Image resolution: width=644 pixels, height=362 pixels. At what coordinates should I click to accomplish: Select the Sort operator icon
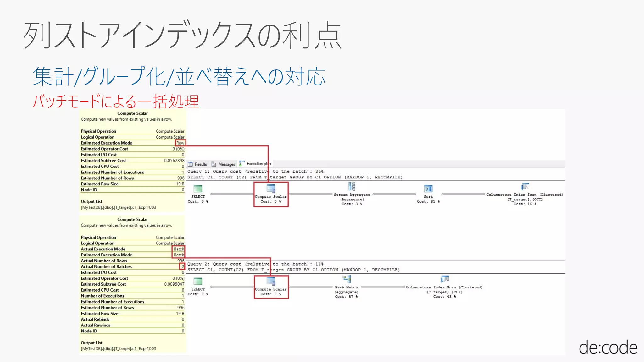[428, 189]
